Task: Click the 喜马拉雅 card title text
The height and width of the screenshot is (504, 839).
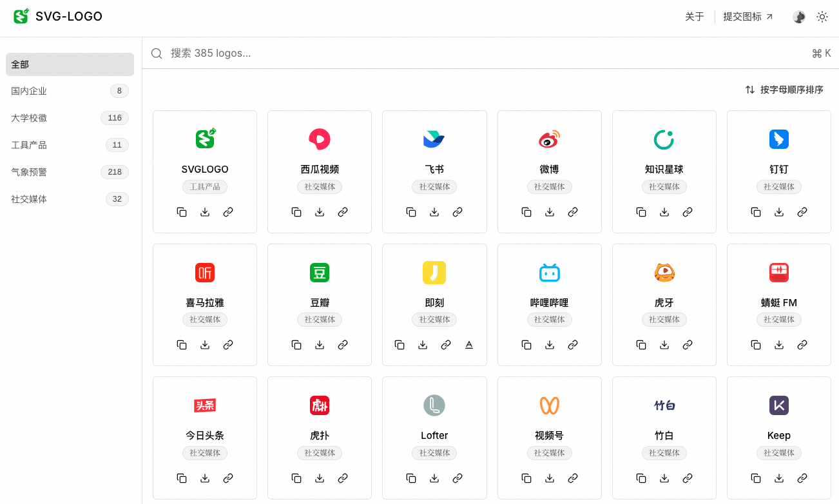Action: [205, 303]
